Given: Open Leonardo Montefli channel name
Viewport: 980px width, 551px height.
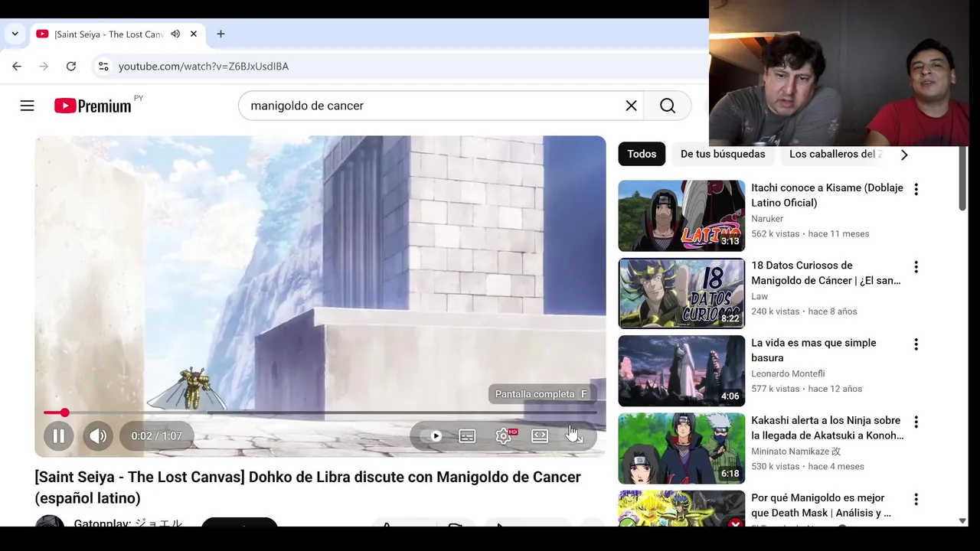Looking at the screenshot, I should click(x=788, y=373).
